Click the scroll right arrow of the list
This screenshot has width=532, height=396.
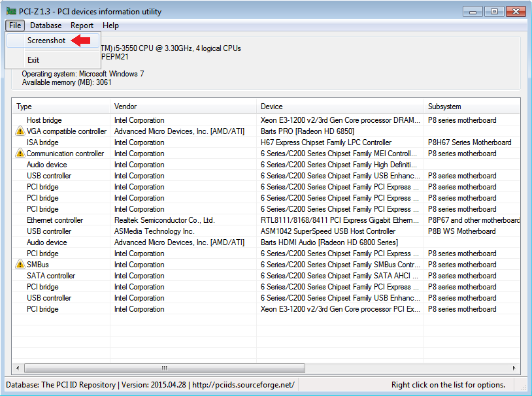pyautogui.click(x=514, y=368)
